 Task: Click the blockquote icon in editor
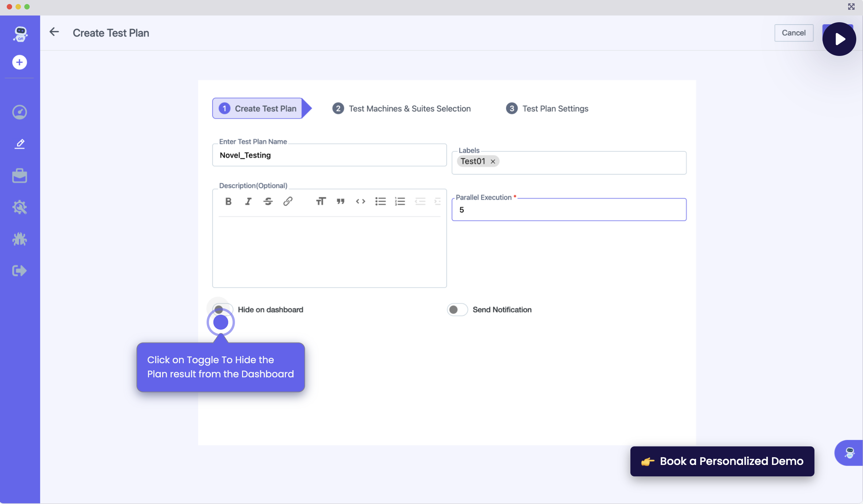[340, 201]
